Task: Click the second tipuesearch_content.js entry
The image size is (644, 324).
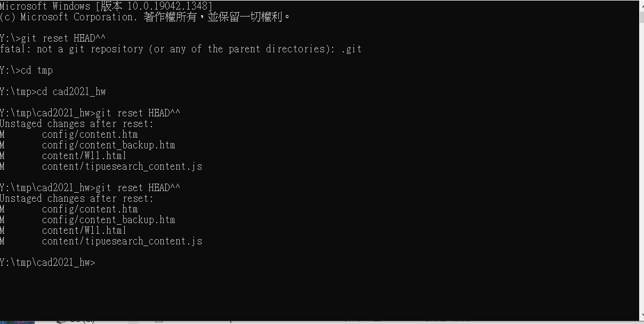Action: pos(122,241)
